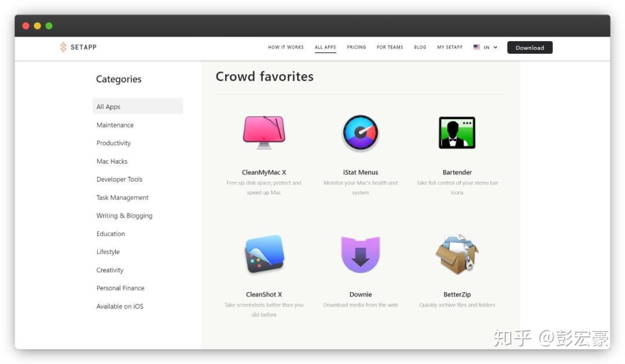The height and width of the screenshot is (364, 625).
Task: Open the BetterZip box icon
Action: click(457, 255)
